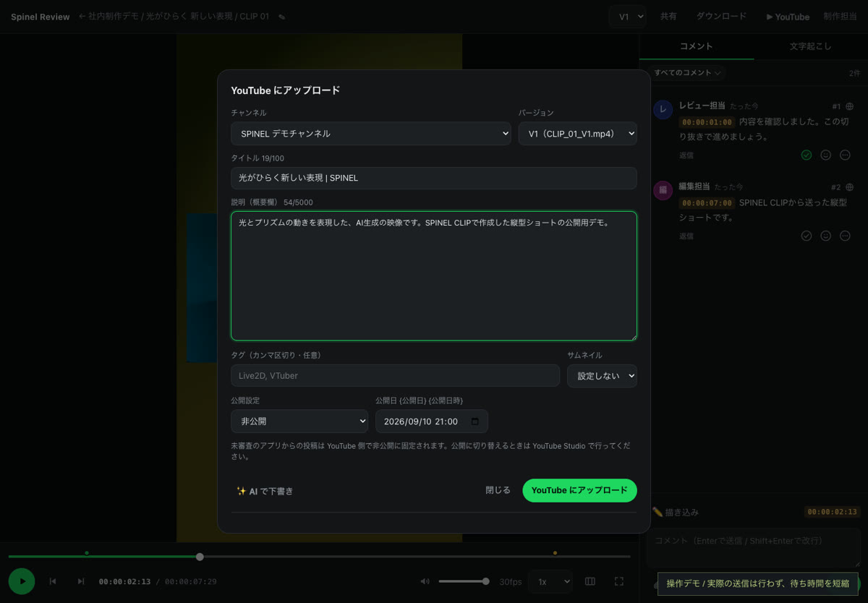Jump to timestamp 00:00:01:00 in the comment
This screenshot has height=603, width=868.
coord(707,122)
